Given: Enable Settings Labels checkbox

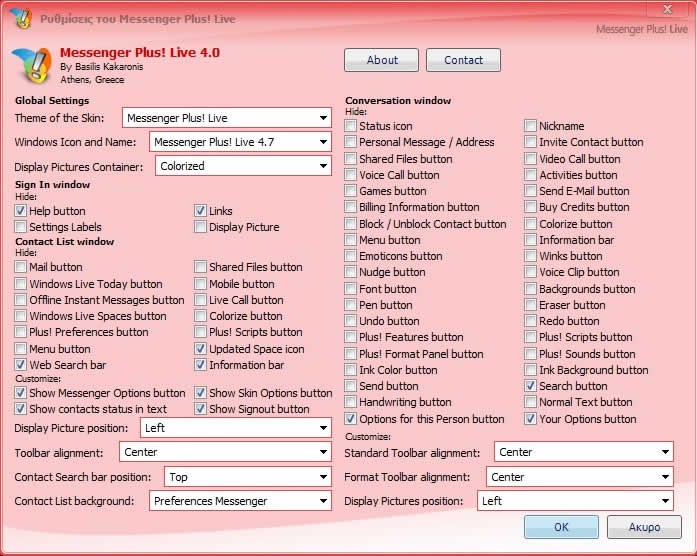Looking at the screenshot, I should [x=20, y=227].
